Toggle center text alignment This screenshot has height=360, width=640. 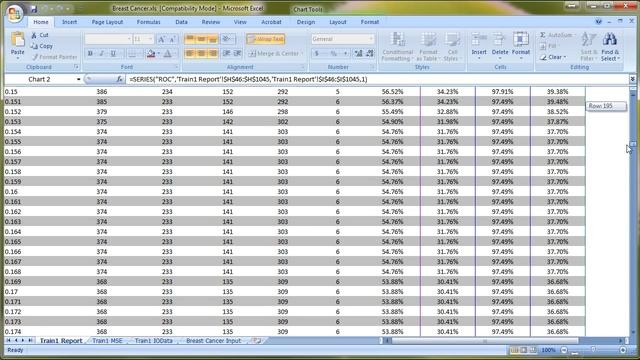pyautogui.click(x=201, y=53)
